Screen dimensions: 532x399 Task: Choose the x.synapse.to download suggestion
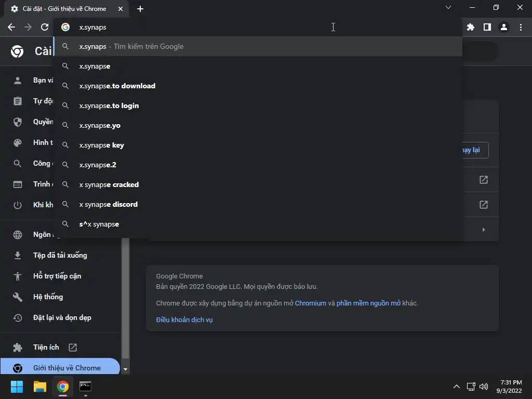tap(258, 86)
